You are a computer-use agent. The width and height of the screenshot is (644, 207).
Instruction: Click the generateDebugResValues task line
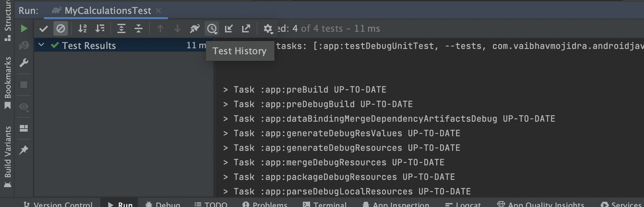pyautogui.click(x=342, y=133)
